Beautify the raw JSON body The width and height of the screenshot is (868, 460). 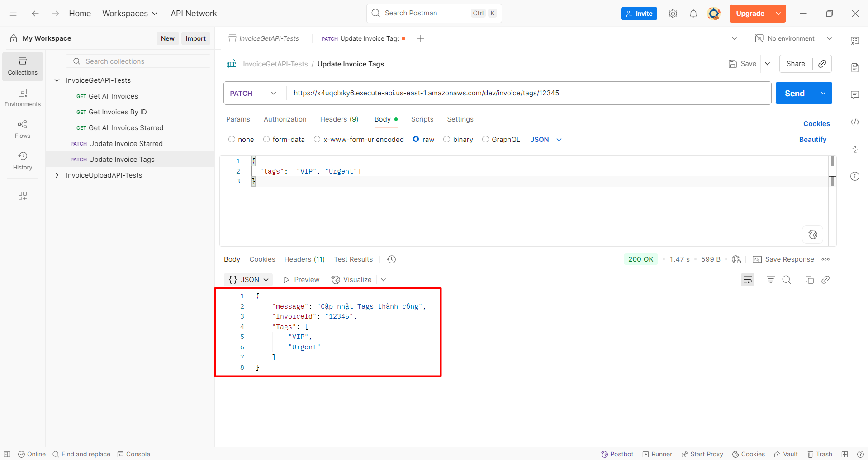coord(812,139)
